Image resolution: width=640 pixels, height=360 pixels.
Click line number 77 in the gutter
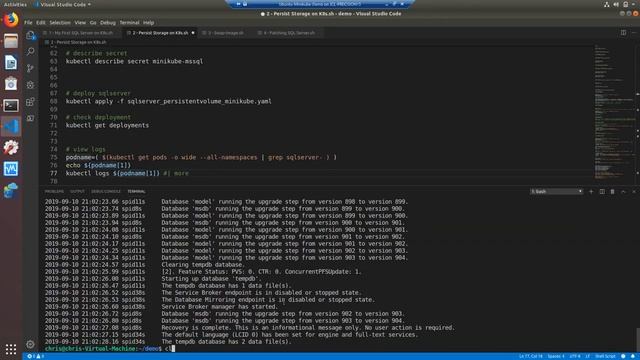click(53, 173)
